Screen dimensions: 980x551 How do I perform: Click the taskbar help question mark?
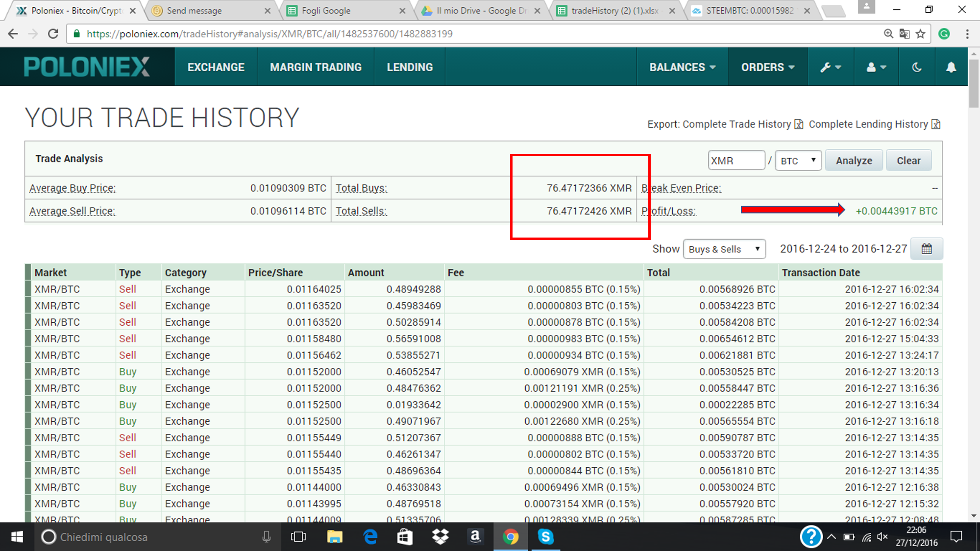(x=811, y=537)
